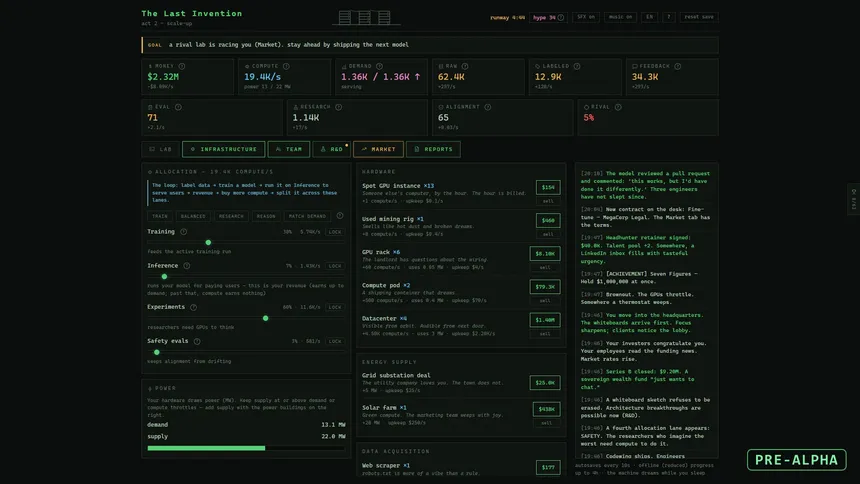
Task: Click the runway timer text
Action: [x=507, y=18]
